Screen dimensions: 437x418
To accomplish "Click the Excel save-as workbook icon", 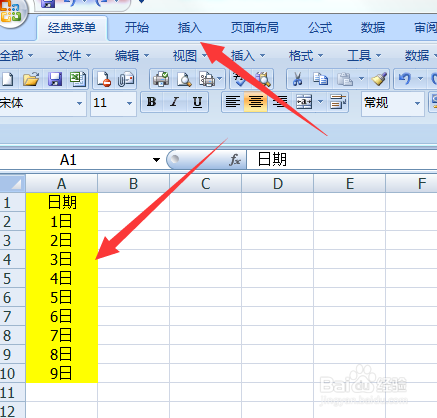I will [x=78, y=79].
